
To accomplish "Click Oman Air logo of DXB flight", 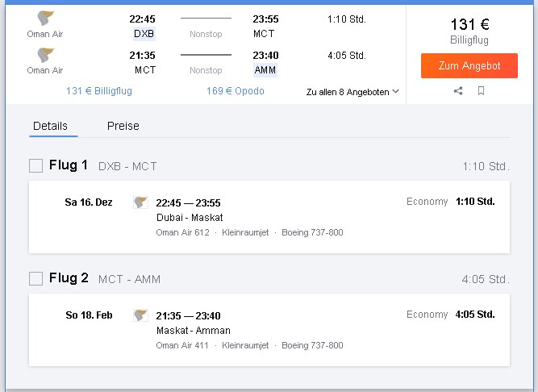I will [x=45, y=19].
